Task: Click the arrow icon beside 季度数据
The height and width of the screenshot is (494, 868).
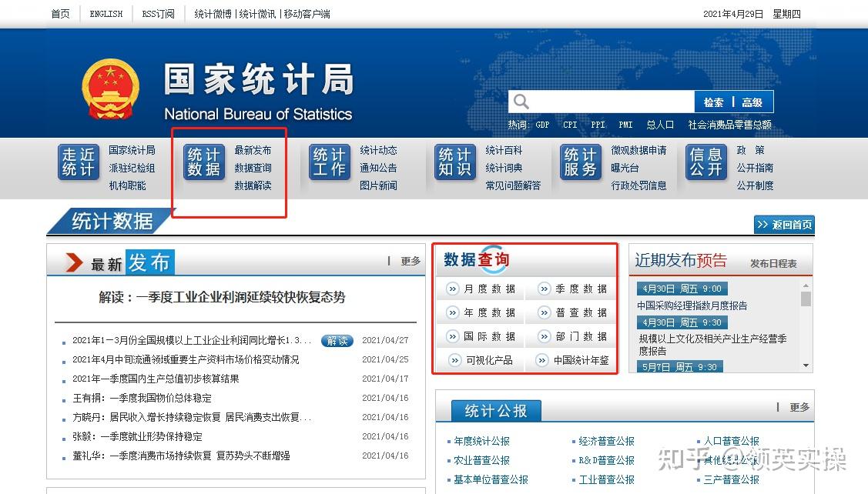Action: point(545,289)
